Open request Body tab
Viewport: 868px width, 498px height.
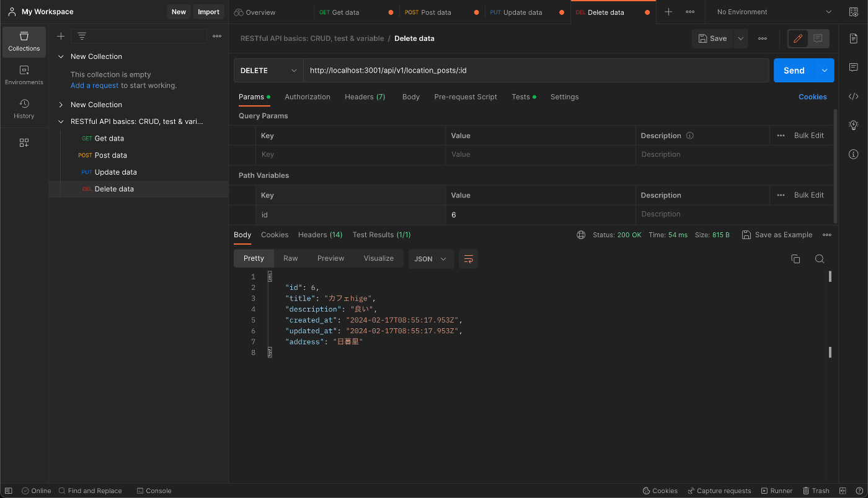click(x=411, y=97)
